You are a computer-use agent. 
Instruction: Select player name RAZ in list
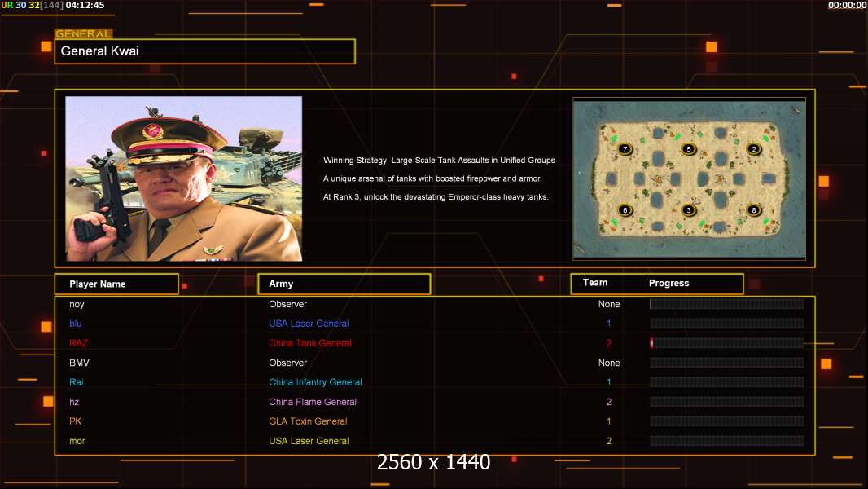pyautogui.click(x=79, y=343)
